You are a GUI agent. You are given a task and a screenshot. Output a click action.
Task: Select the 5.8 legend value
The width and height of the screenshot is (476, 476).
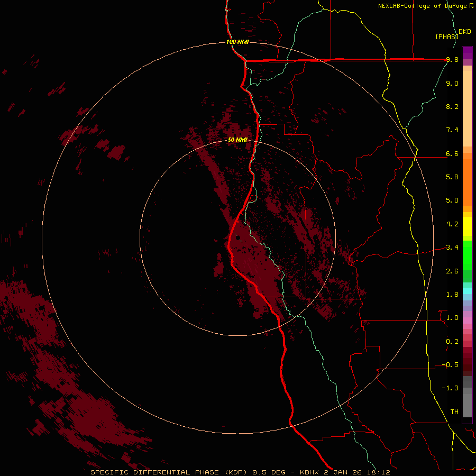click(x=452, y=177)
